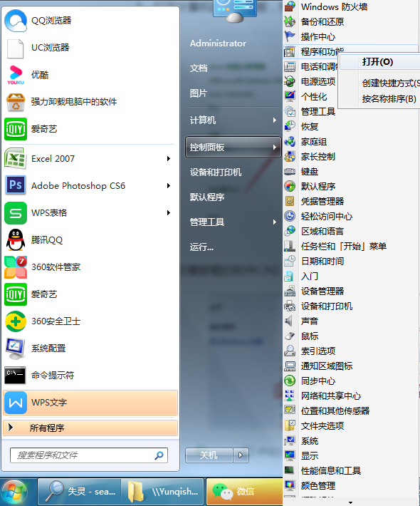Launch UC浏览器 program icon
420x506 pixels.
click(x=16, y=48)
